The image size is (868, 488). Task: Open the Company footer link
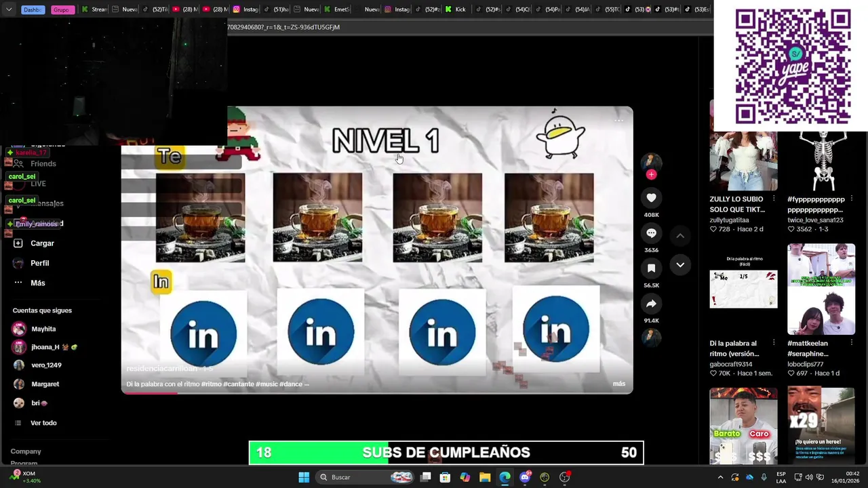pyautogui.click(x=26, y=451)
